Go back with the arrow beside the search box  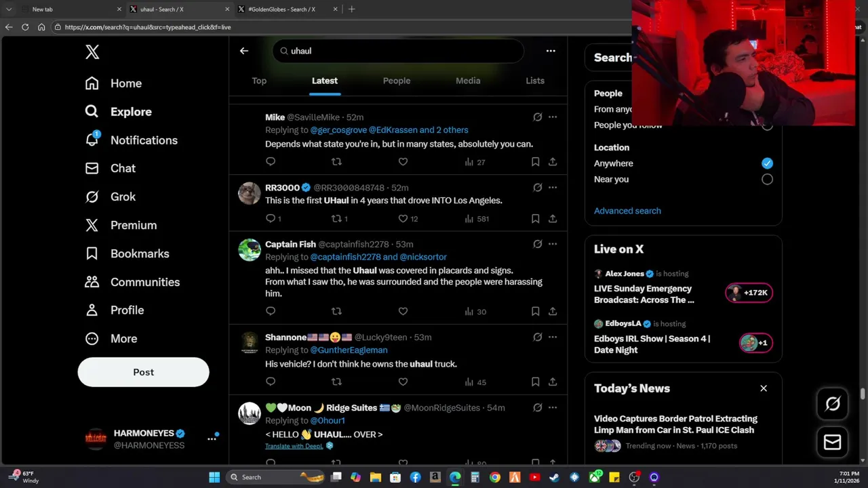(x=244, y=51)
